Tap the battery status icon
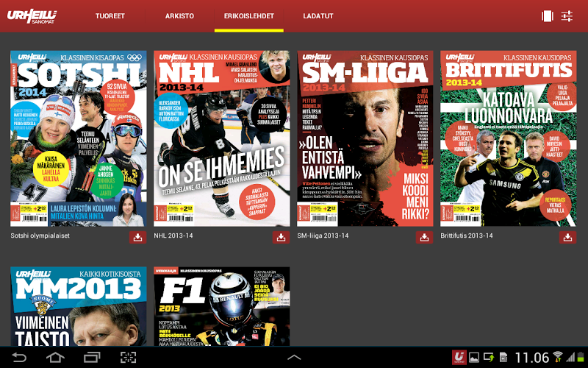The image size is (588, 368). [x=581, y=357]
